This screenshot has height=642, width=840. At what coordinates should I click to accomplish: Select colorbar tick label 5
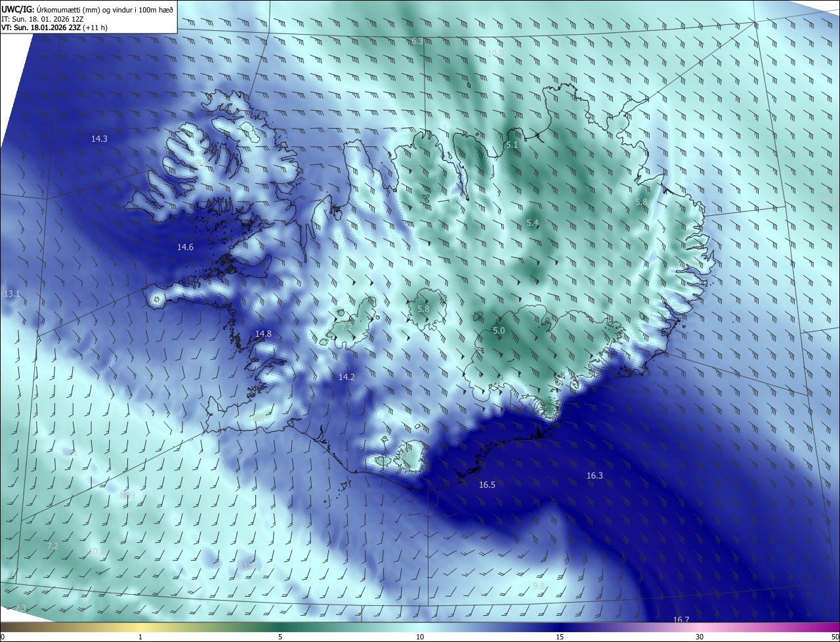click(280, 637)
